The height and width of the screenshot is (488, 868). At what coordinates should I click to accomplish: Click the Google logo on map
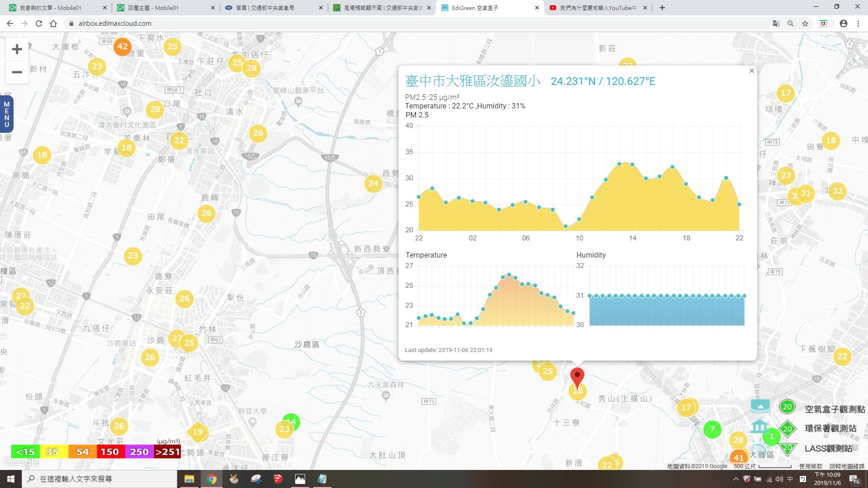pyautogui.click(x=21, y=462)
